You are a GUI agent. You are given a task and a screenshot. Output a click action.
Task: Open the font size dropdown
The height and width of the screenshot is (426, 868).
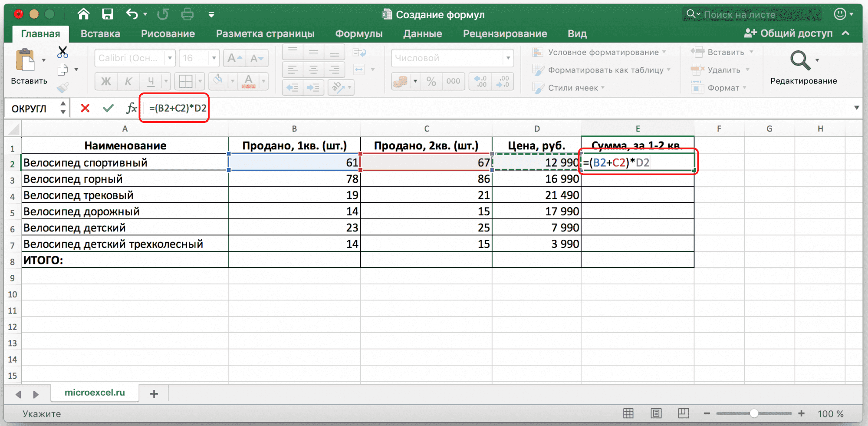click(213, 58)
